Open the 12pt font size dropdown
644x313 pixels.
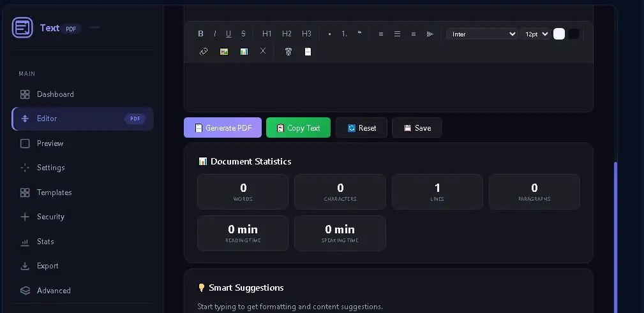(x=535, y=34)
